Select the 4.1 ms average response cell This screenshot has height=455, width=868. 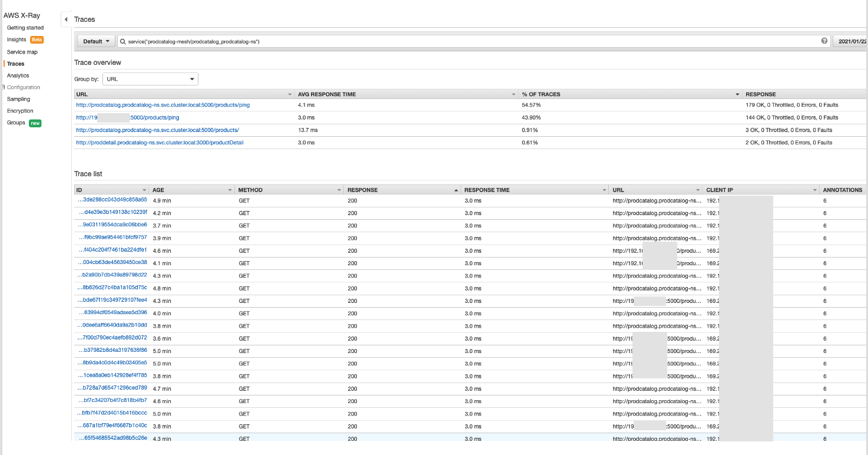[306, 105]
